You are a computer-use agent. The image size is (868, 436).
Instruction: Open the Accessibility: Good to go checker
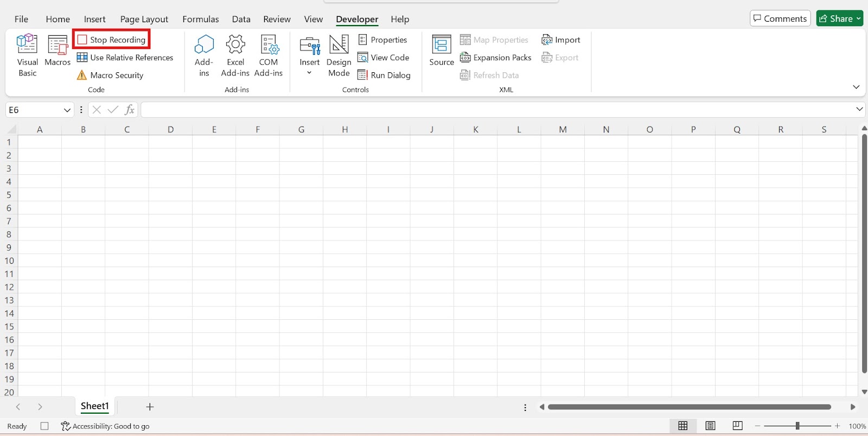tap(105, 426)
